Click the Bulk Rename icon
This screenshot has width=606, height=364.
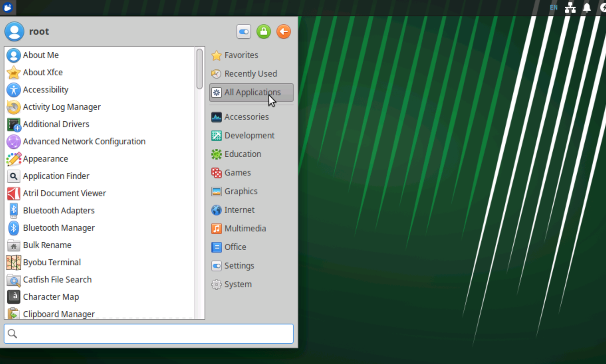click(x=14, y=245)
